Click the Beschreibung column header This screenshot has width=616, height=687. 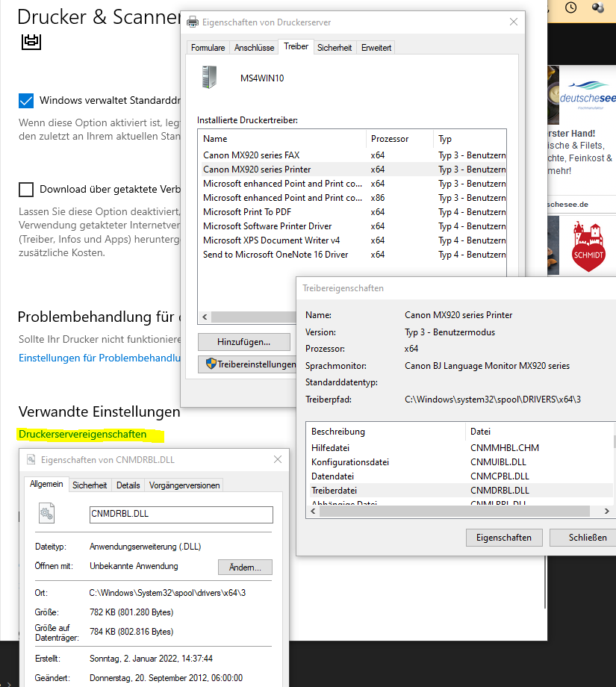[x=385, y=432]
